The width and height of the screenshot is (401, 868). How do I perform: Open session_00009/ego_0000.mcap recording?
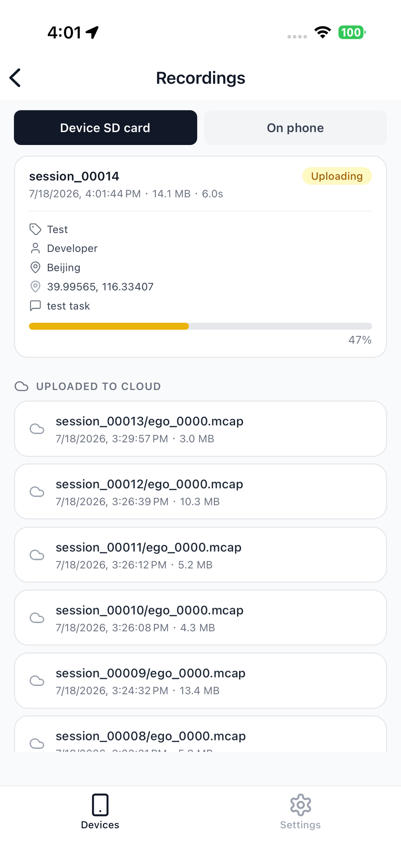click(200, 681)
